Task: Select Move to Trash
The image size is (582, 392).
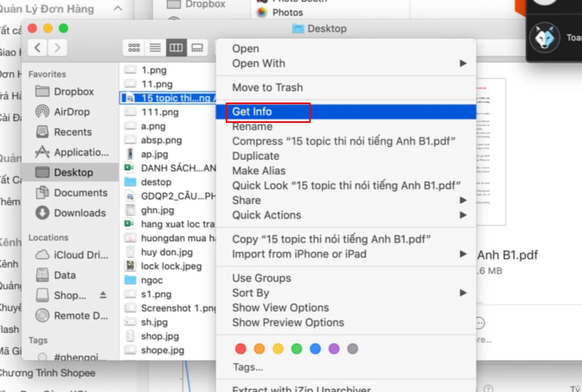Action: click(x=346, y=87)
